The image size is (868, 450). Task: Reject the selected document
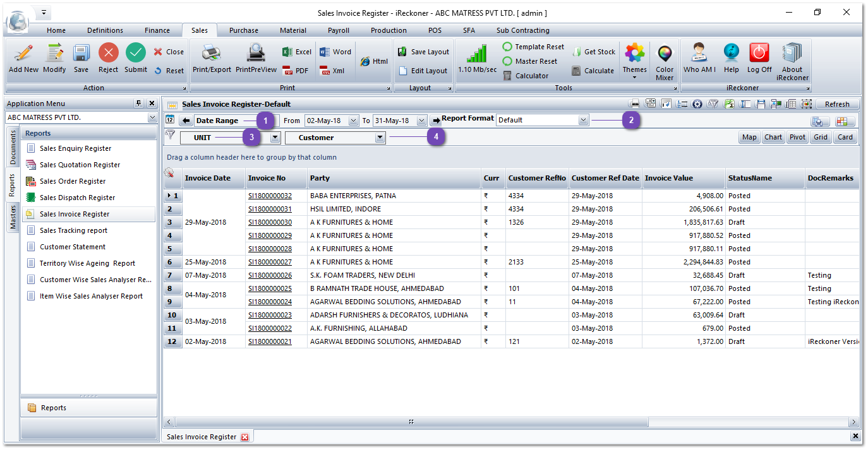coord(107,60)
